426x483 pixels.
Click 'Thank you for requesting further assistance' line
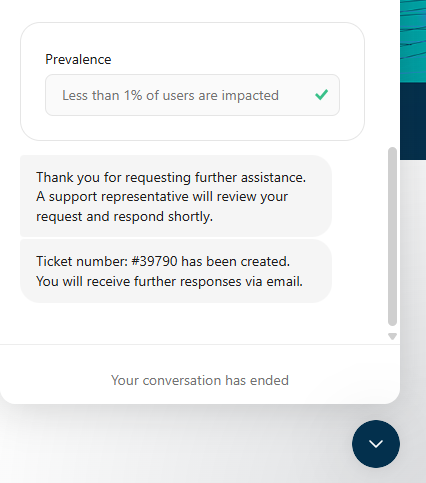click(x=171, y=177)
